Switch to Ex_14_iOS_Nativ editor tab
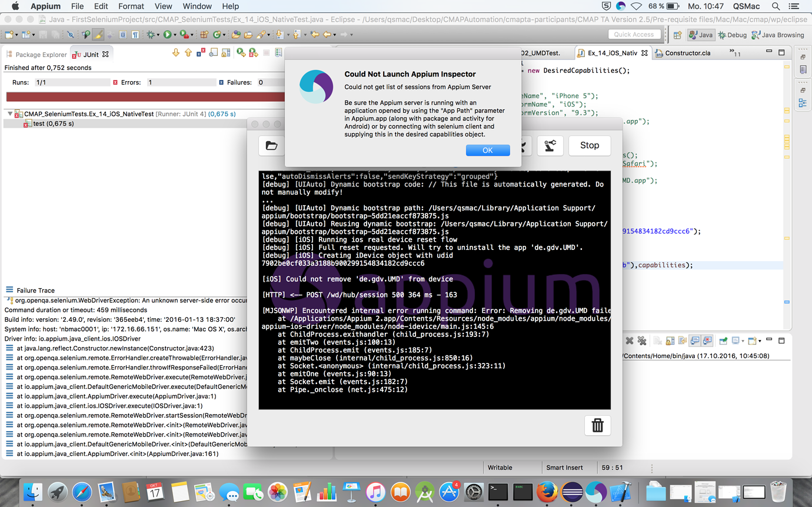The image size is (812, 507). 612,53
